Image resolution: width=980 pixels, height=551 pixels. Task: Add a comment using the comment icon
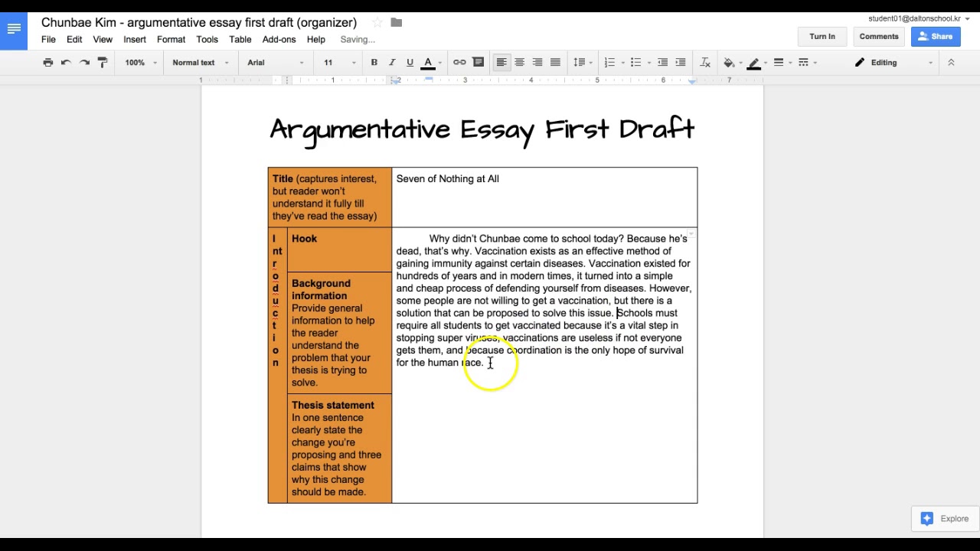click(x=479, y=63)
